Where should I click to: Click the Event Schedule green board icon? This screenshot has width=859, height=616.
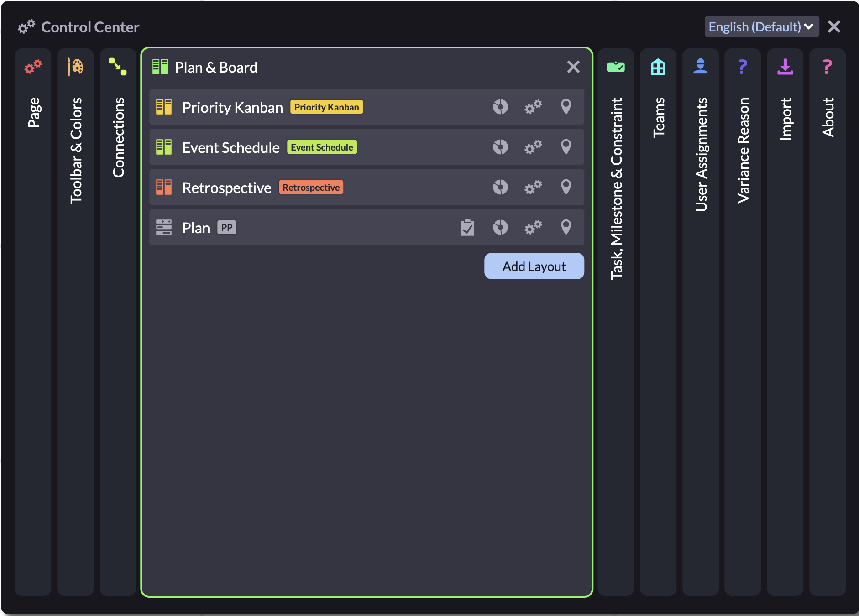pyautogui.click(x=164, y=147)
